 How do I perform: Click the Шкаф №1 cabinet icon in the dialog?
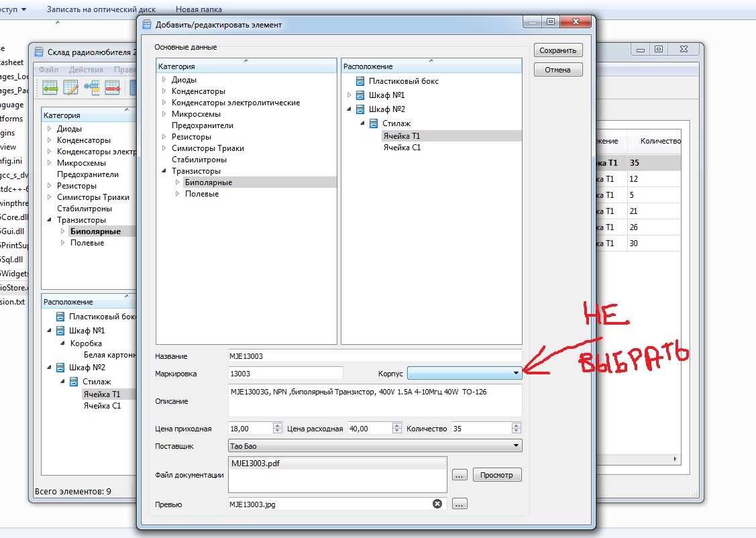[360, 95]
